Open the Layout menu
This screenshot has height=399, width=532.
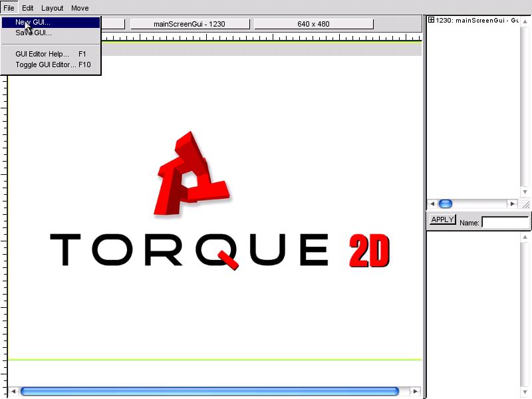[x=53, y=8]
